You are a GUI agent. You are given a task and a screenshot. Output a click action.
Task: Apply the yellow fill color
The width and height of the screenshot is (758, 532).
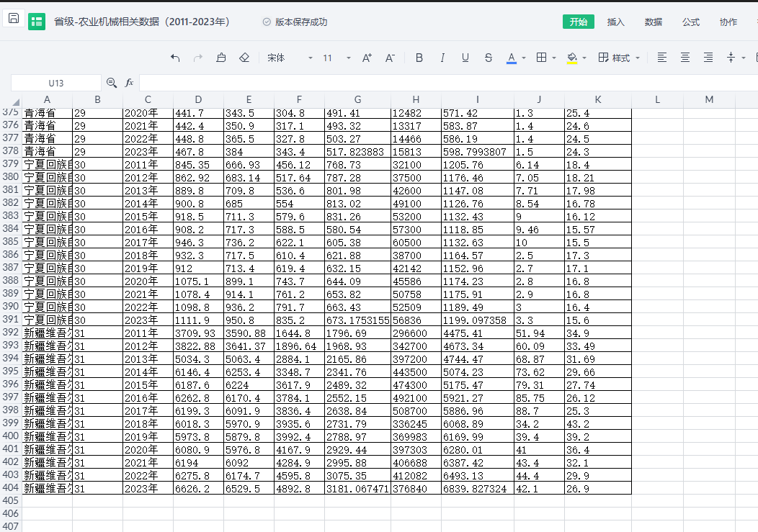(572, 58)
